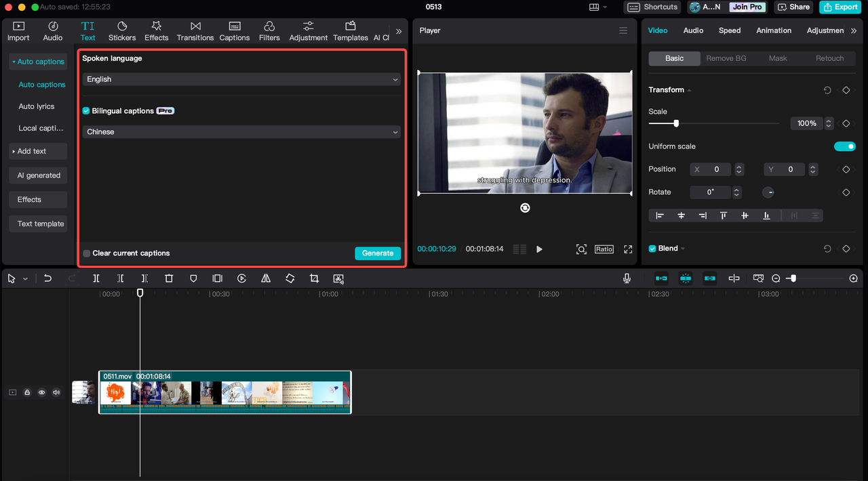Click the Generate button
Screen dimensions: 868x481
coord(378,253)
